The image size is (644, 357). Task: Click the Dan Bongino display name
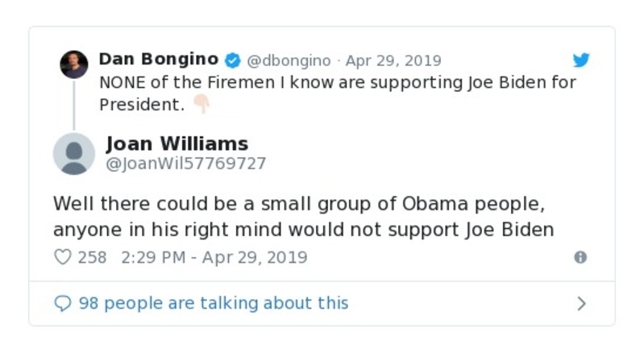point(158,60)
